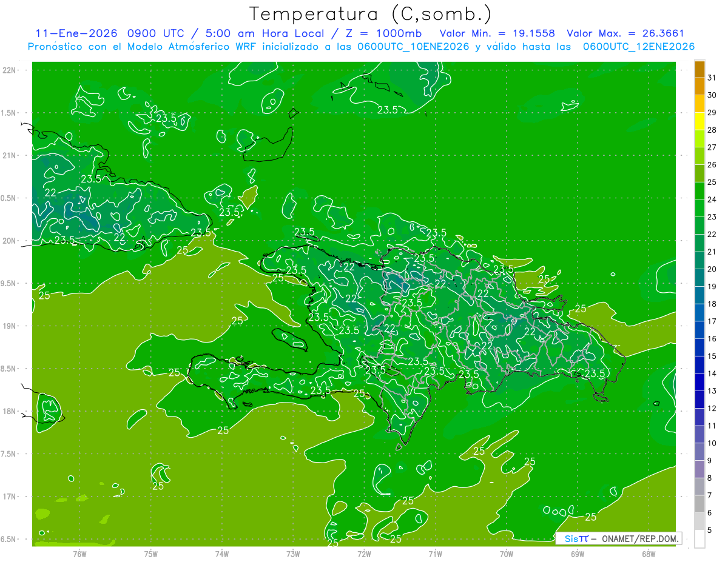This screenshot has height=562, width=728.
Task: Click the yellow colorbar segment between 28 and 29
Action: coord(699,121)
